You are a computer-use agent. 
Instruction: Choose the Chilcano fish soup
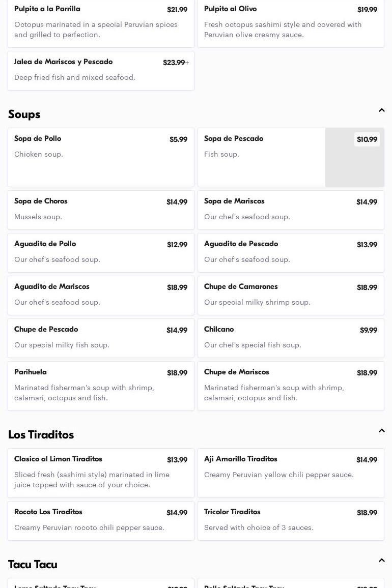tap(291, 338)
